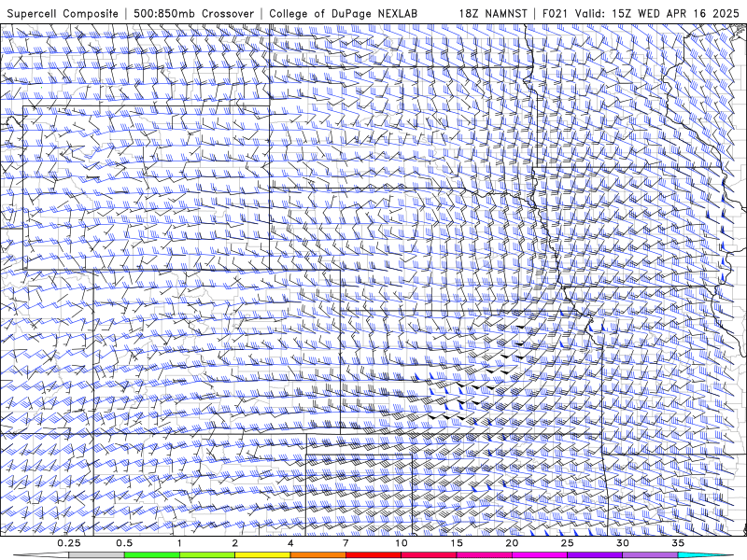This screenshot has height=560, width=747.
Task: Click the gray 0.25–0.5 legend color segment
Action: point(96,555)
